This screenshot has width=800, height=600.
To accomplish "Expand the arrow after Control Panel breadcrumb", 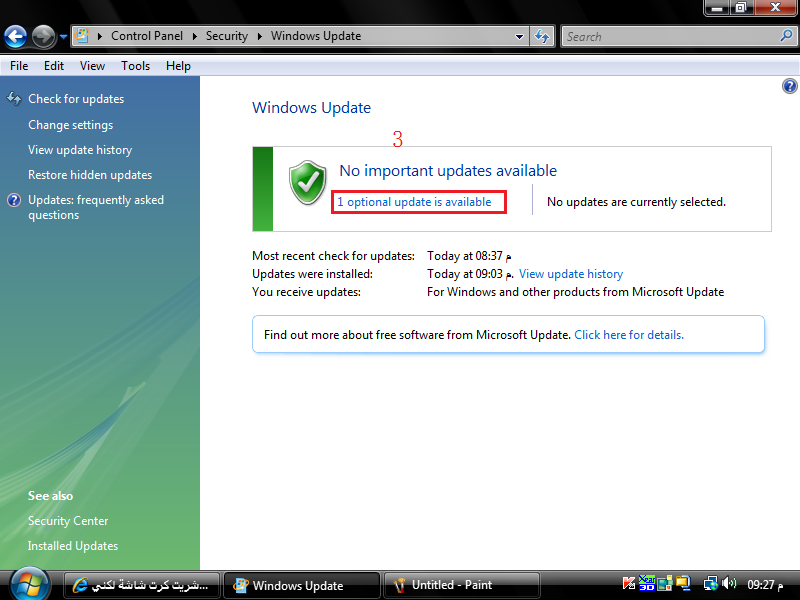I will coord(194,36).
